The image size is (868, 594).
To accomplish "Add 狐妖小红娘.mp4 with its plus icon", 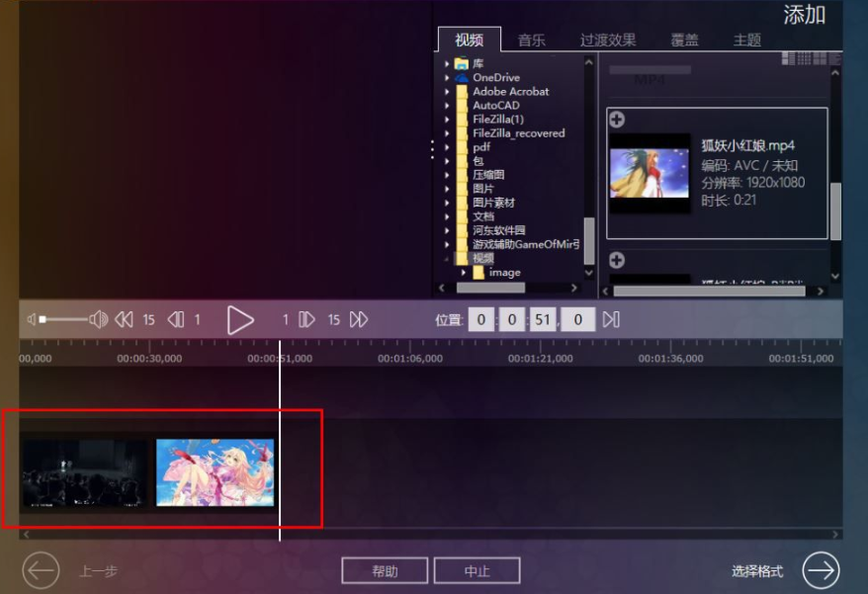I will pyautogui.click(x=617, y=119).
